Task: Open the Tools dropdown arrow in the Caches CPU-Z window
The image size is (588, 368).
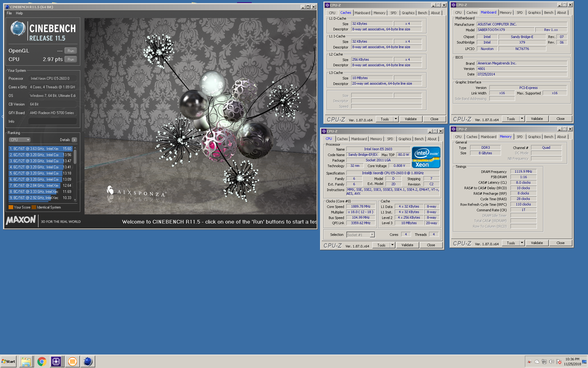Action: click(396, 119)
